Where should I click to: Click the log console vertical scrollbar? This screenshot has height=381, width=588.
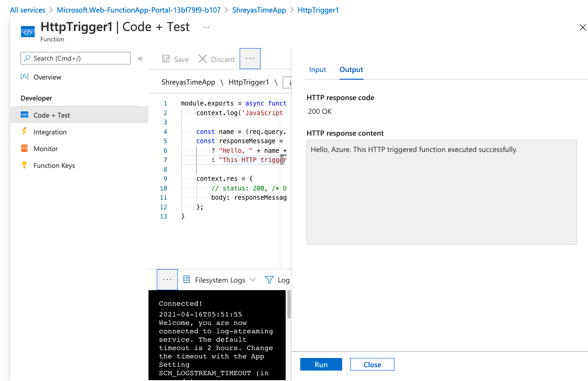[289, 304]
